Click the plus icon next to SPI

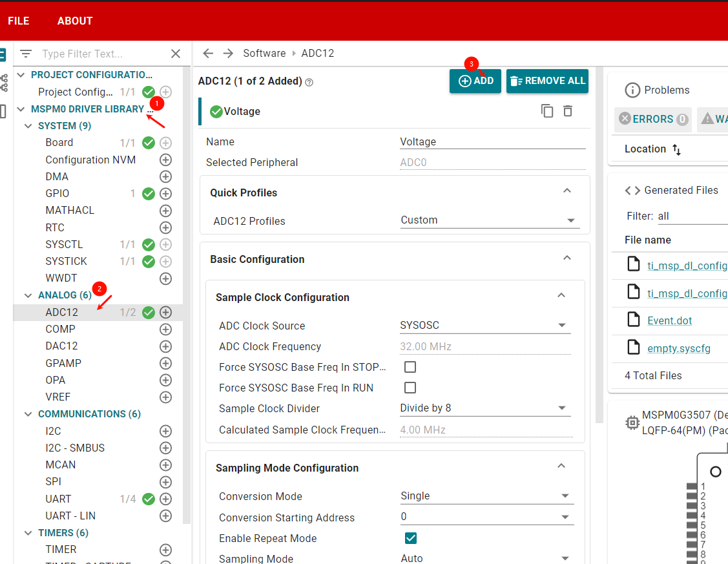click(x=166, y=482)
